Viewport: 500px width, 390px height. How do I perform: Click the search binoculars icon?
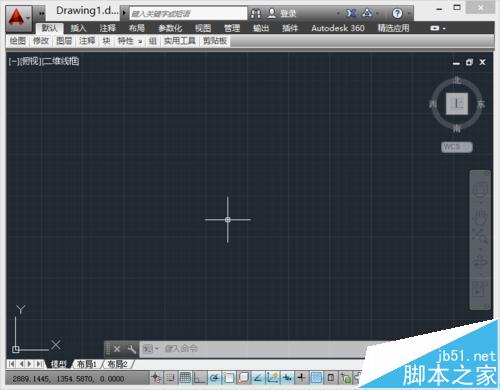(x=256, y=14)
